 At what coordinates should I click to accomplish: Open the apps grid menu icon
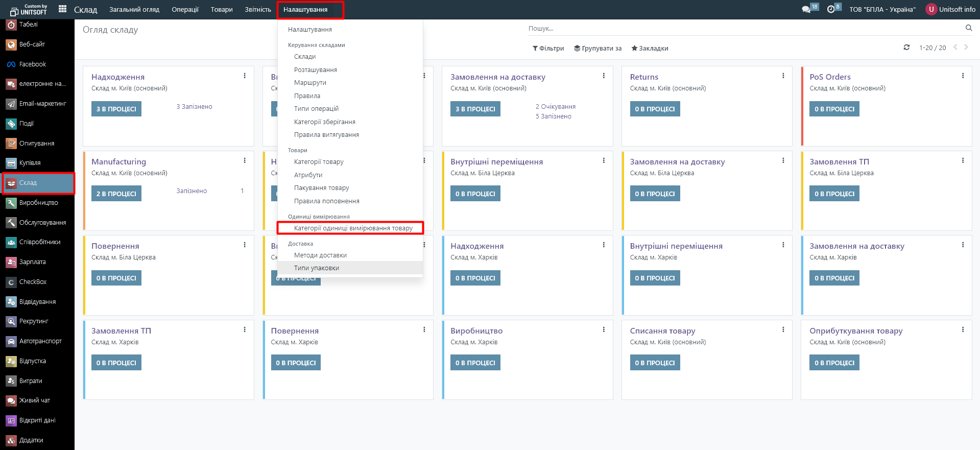tap(62, 9)
